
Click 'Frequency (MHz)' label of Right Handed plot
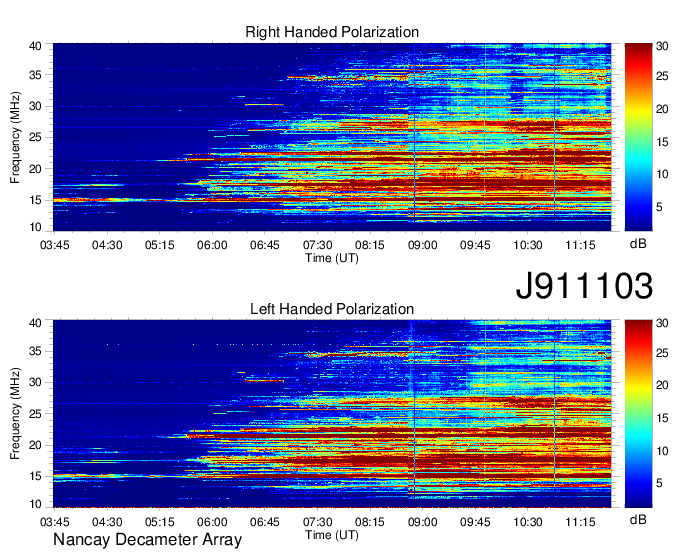point(15,137)
